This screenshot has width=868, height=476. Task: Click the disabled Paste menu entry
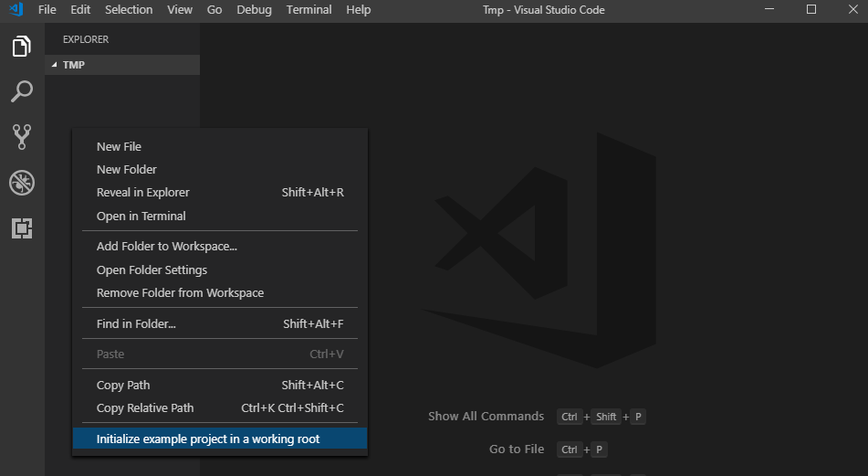[x=220, y=354]
